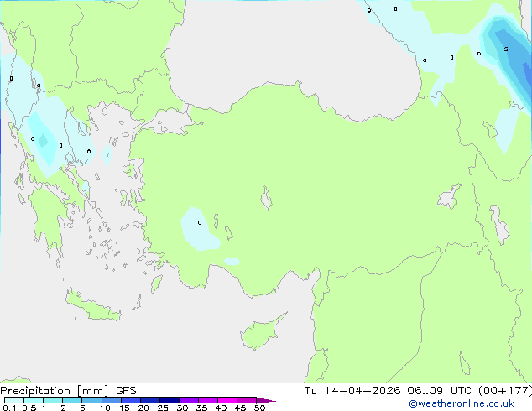
Task: Click the 'Tu' weekday label
Action: [310, 391]
